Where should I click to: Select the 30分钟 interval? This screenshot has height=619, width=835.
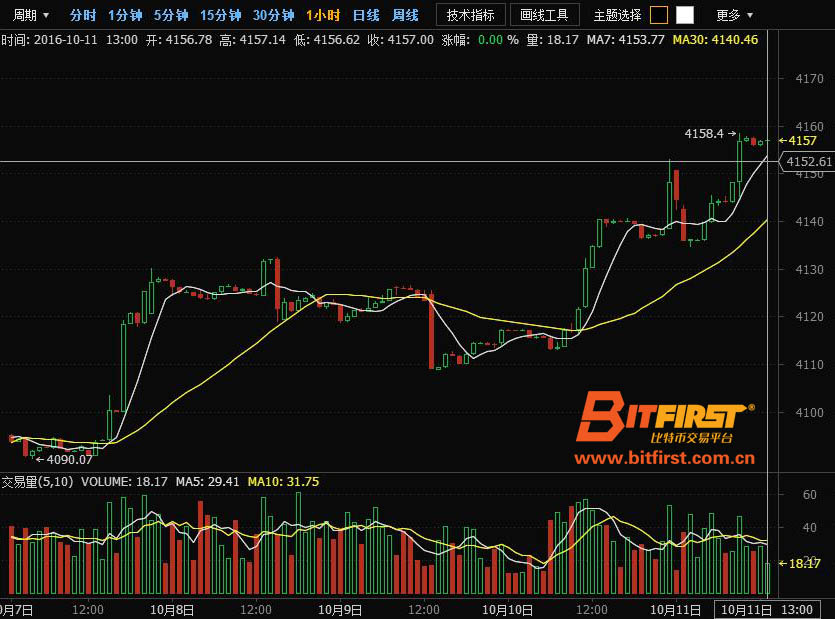pyautogui.click(x=273, y=15)
